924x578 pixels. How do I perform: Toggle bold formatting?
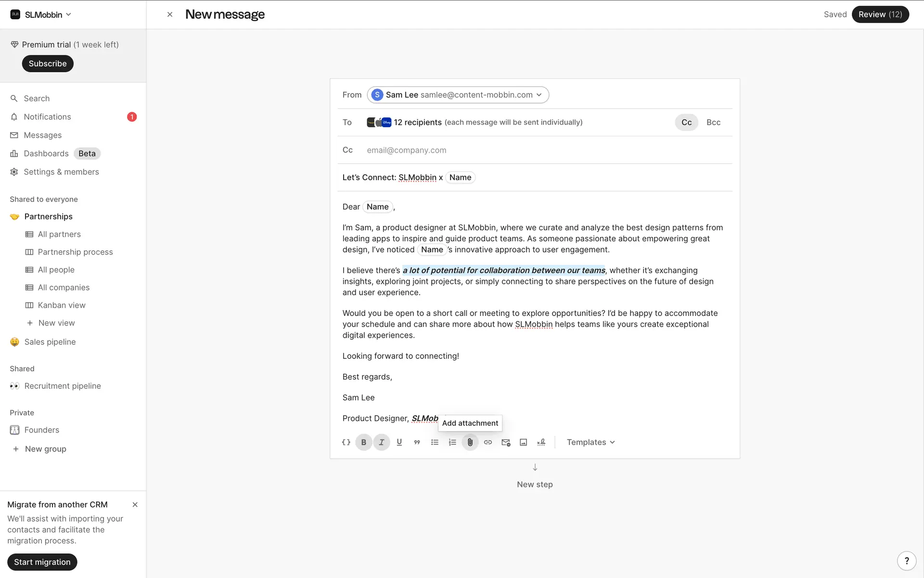(x=364, y=442)
